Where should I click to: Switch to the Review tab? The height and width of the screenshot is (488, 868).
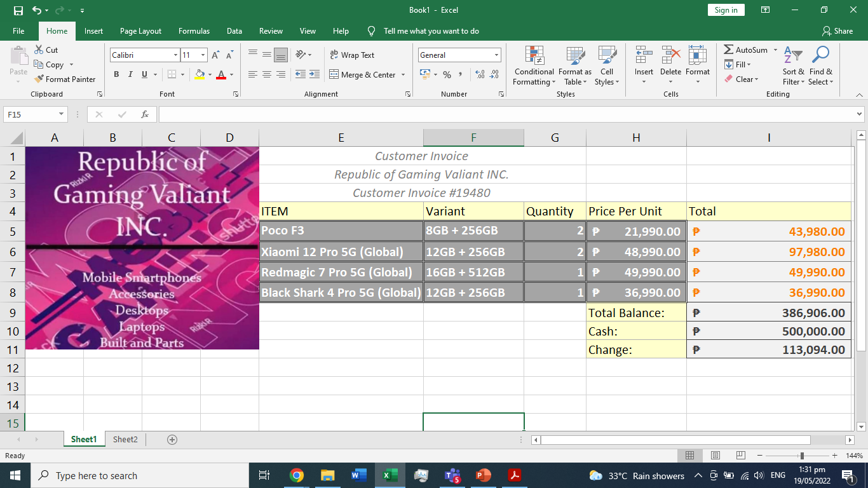coord(271,30)
